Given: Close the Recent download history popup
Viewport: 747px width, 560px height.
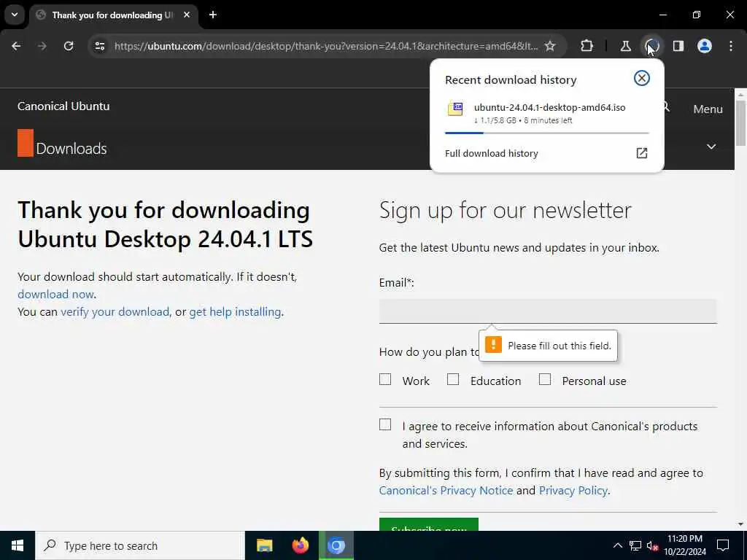Looking at the screenshot, I should tap(642, 78).
